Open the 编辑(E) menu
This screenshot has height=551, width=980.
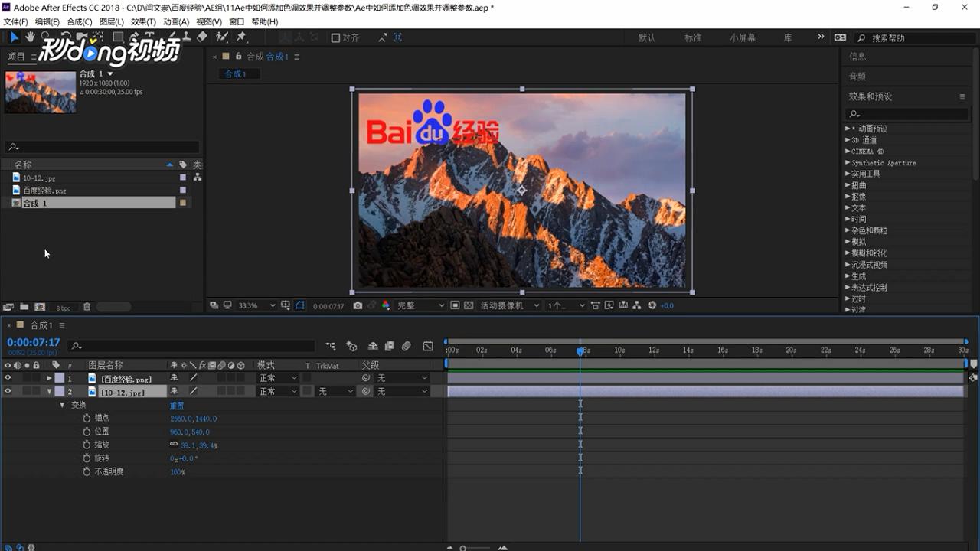(x=47, y=22)
